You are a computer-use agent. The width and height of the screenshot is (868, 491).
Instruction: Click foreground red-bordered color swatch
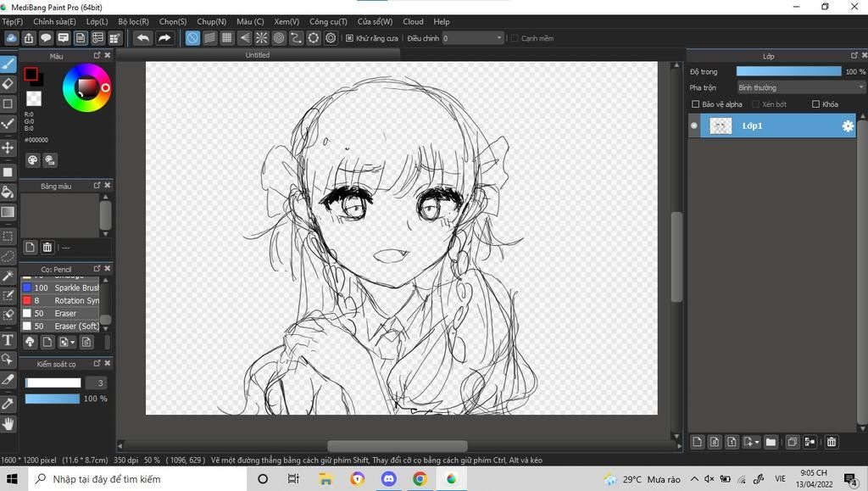[x=31, y=74]
